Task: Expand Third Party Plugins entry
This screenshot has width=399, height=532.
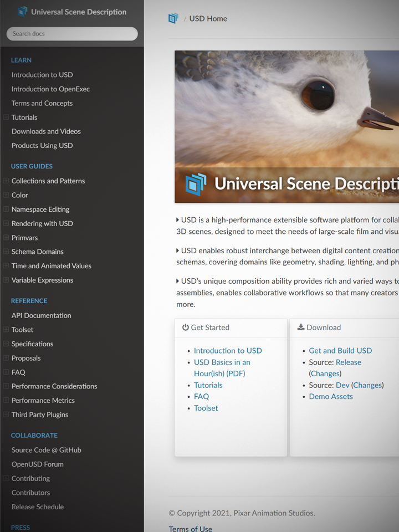Action: (6, 415)
